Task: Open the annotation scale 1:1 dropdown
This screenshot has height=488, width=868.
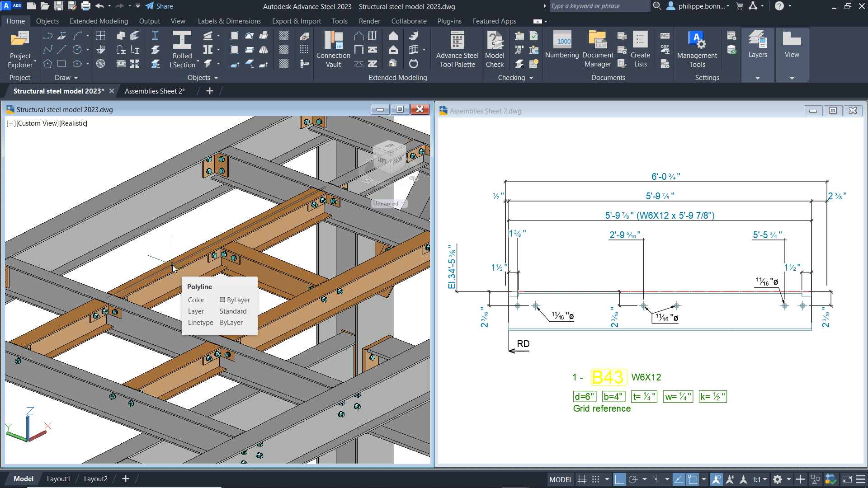Action: pos(759,479)
